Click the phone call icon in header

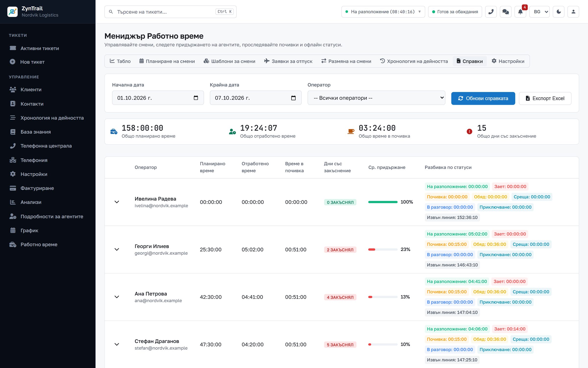click(491, 12)
